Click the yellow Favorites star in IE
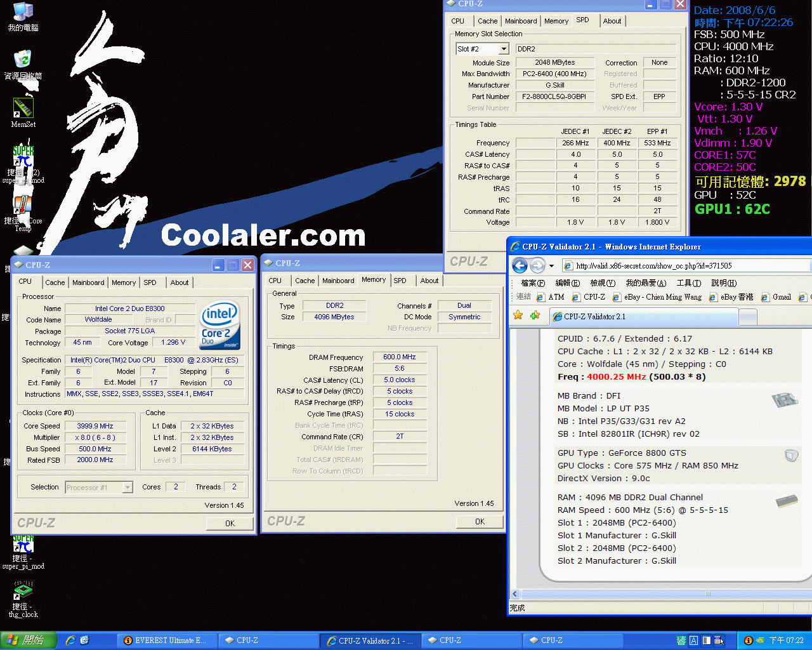 [518, 315]
